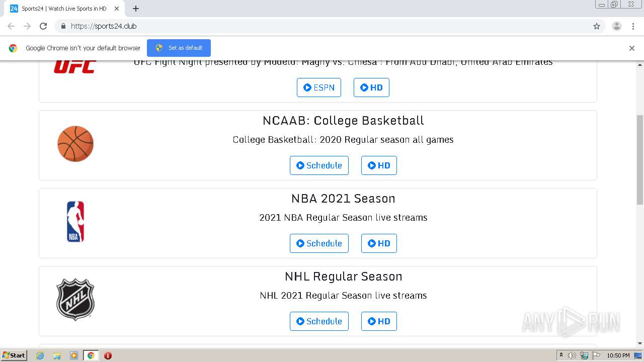
Task: Click the red stop-sign taskbar icon
Action: click(x=108, y=355)
